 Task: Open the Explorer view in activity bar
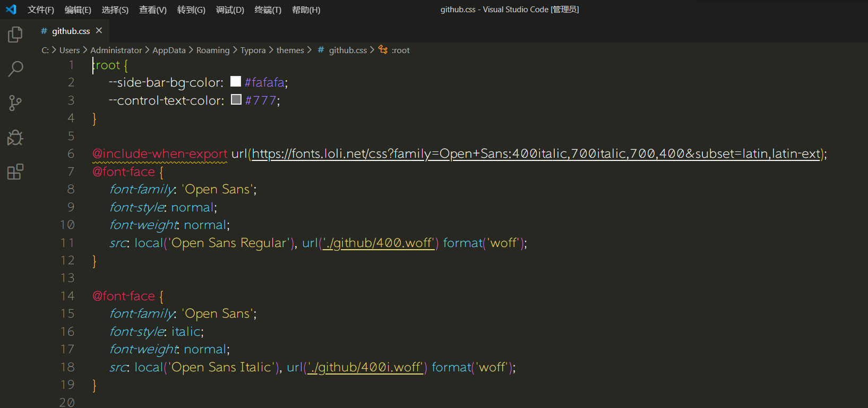[15, 35]
